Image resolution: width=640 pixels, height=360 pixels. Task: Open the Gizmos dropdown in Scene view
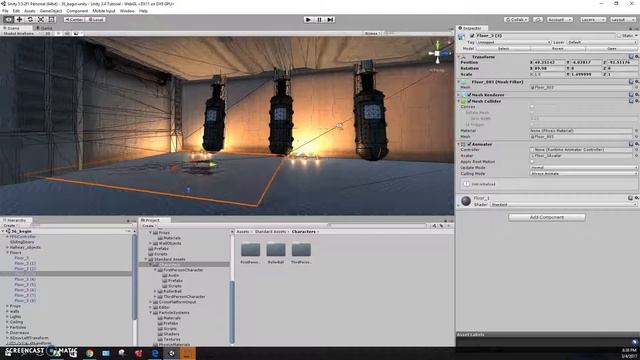pyautogui.click(x=373, y=33)
